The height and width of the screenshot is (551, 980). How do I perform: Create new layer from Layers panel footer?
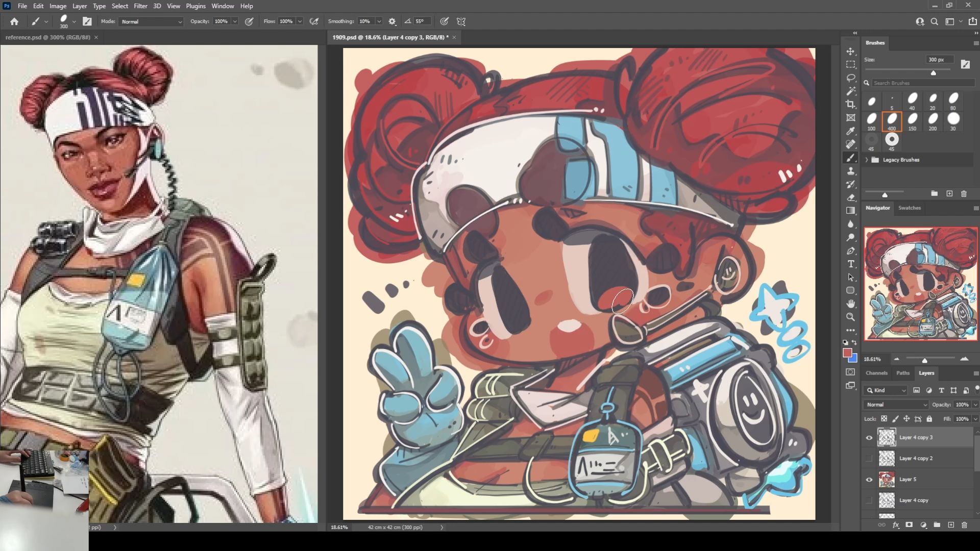[951, 525]
